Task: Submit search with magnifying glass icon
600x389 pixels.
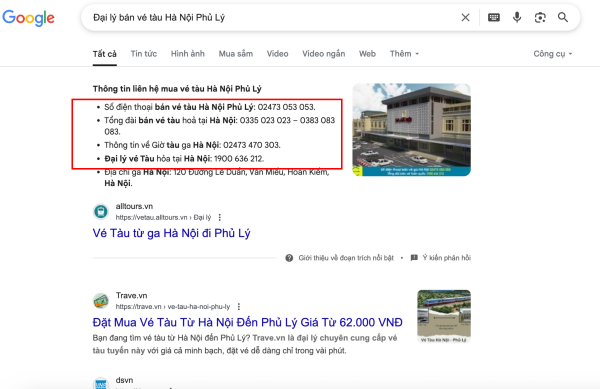Action: point(562,17)
